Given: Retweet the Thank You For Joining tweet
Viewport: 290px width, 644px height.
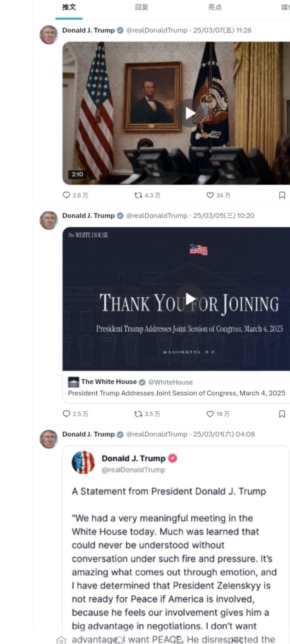Looking at the screenshot, I should [x=147, y=414].
